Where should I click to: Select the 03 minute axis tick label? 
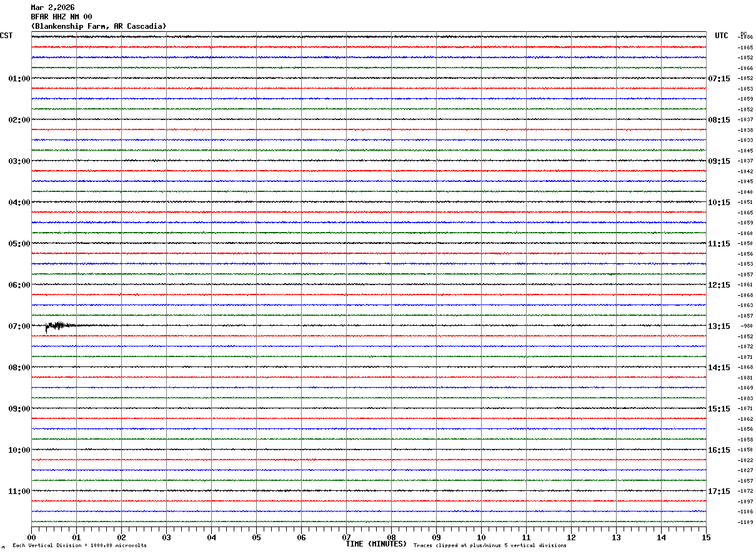pos(166,537)
